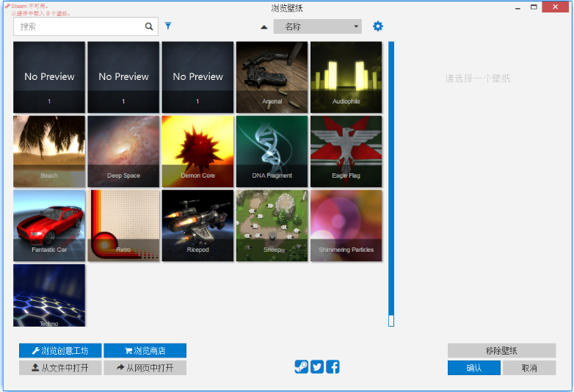The height and width of the screenshot is (392, 574).
Task: Choose 从文件中打开 button
Action: [x=60, y=368]
